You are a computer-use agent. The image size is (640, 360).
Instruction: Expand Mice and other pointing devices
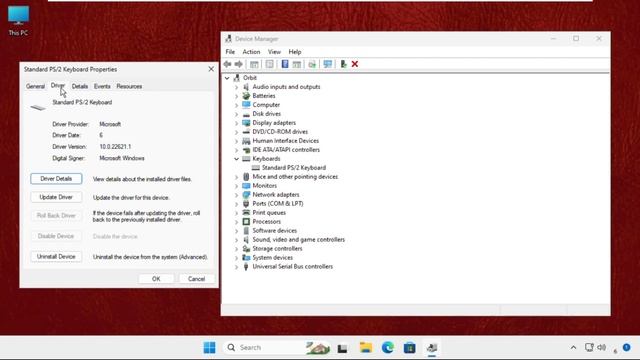tap(236, 177)
